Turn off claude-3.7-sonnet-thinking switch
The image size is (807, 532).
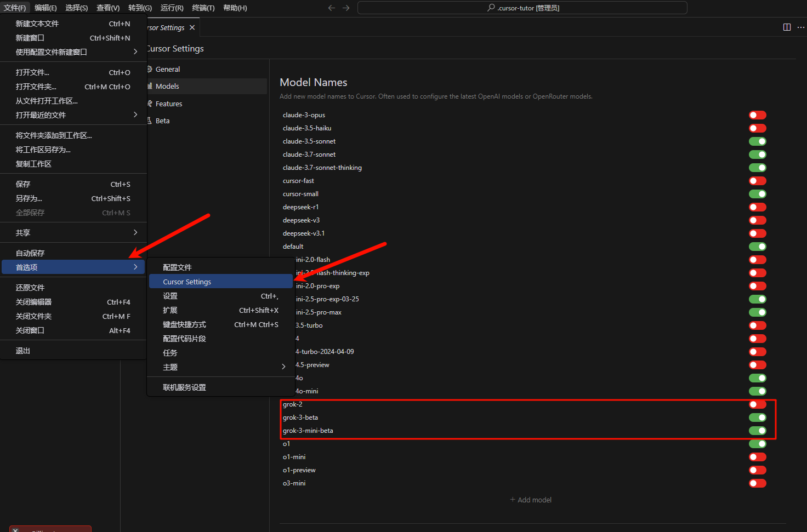[x=758, y=168]
